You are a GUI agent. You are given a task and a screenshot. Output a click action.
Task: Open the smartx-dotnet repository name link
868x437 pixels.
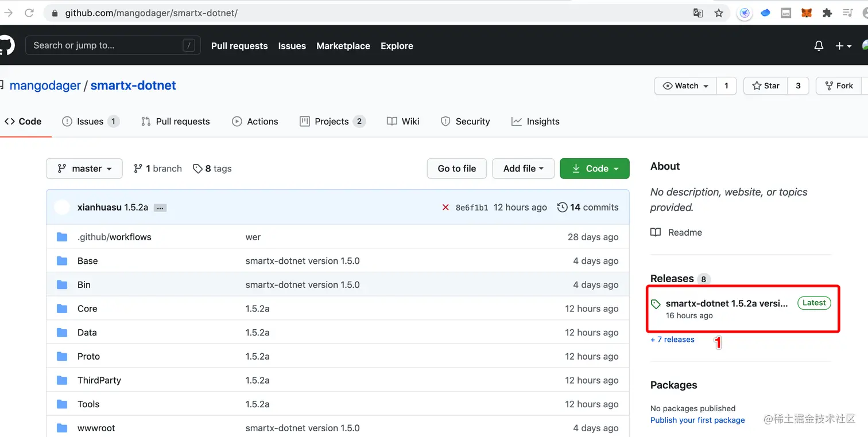[133, 85]
